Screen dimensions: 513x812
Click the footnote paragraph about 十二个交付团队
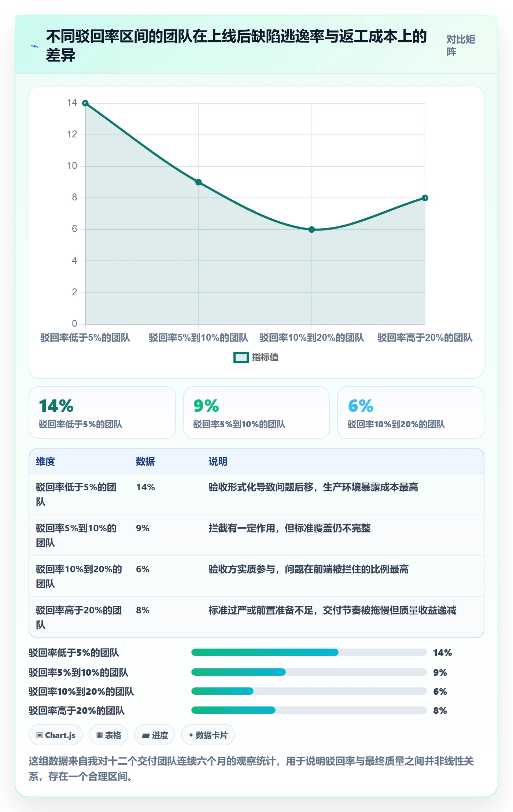pyautogui.click(x=251, y=769)
